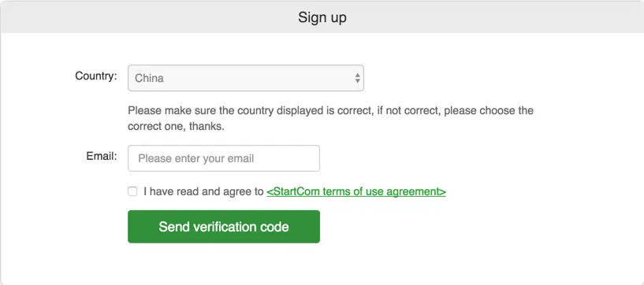644x285 pixels.
Task: Click the 'correct one, thanks.' text line
Action: 177,126
